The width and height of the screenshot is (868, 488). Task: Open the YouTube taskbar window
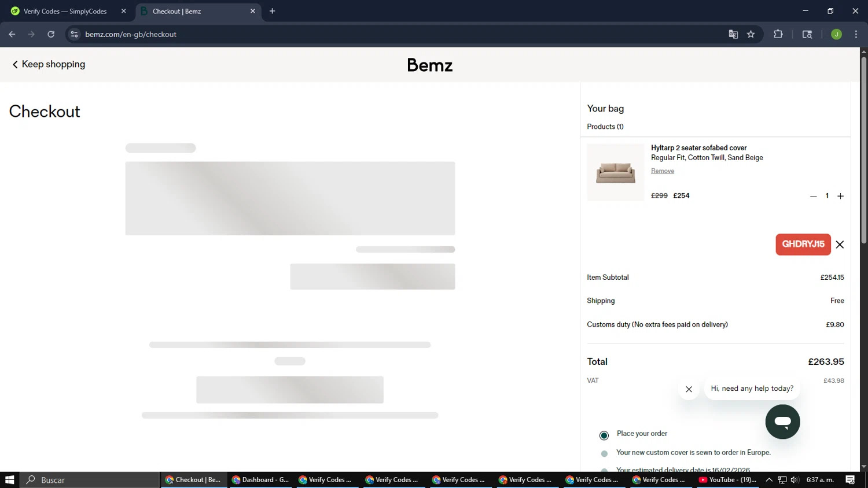(x=727, y=480)
